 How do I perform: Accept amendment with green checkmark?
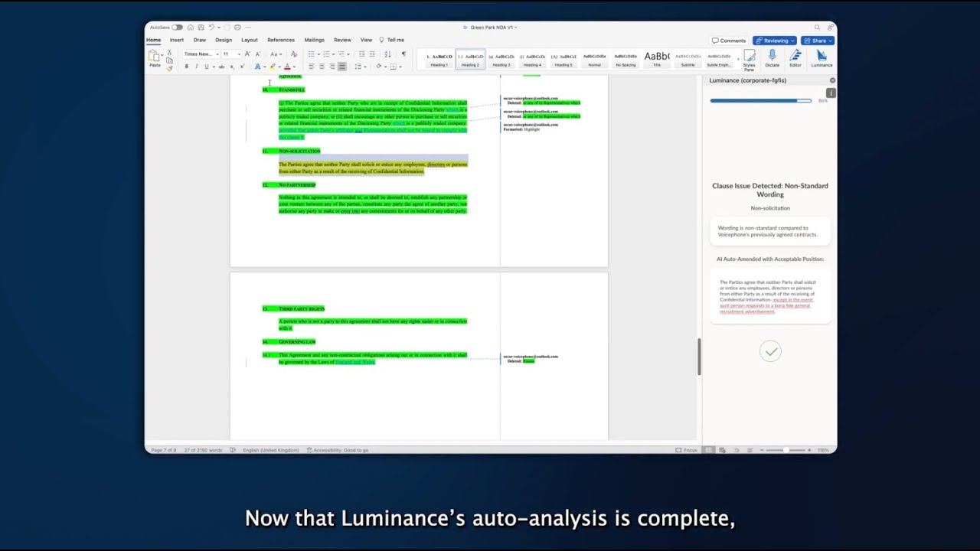(770, 351)
